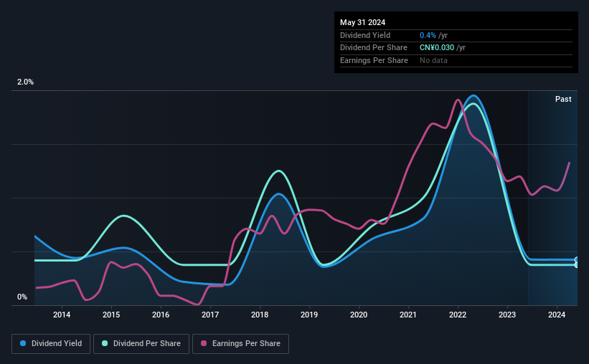Click the 2.0% y-axis label
Image resolution: width=589 pixels, height=364 pixels.
(x=25, y=82)
